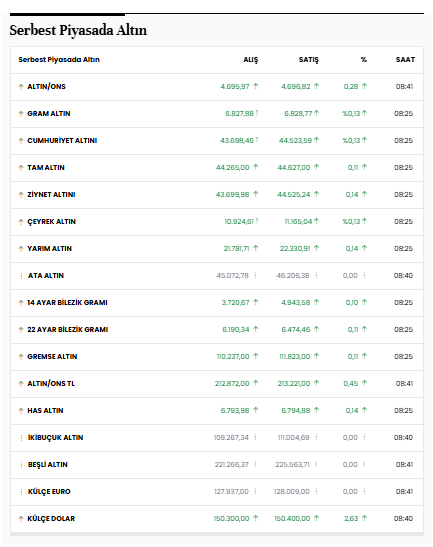The height and width of the screenshot is (547, 433).
Task: Open the ÇEYREK ALTIN link
Action: (x=52, y=222)
